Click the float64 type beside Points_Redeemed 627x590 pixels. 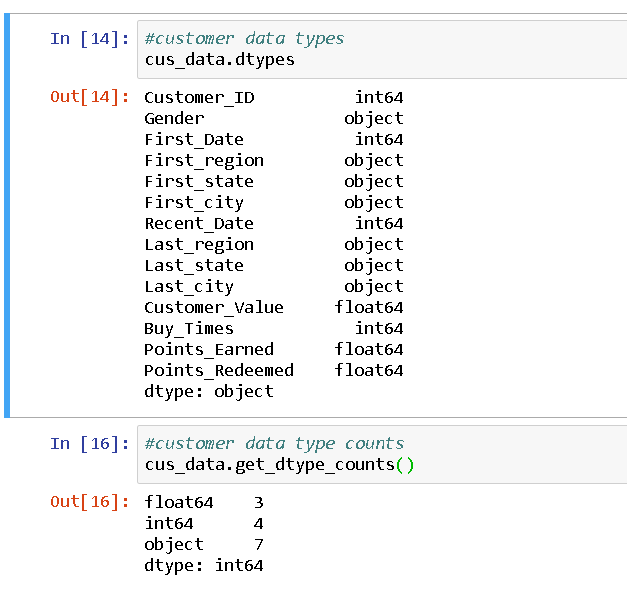(369, 371)
